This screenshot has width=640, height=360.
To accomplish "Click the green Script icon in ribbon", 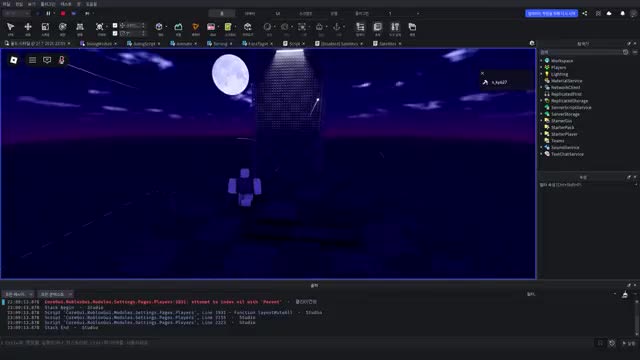I will click(228, 27).
